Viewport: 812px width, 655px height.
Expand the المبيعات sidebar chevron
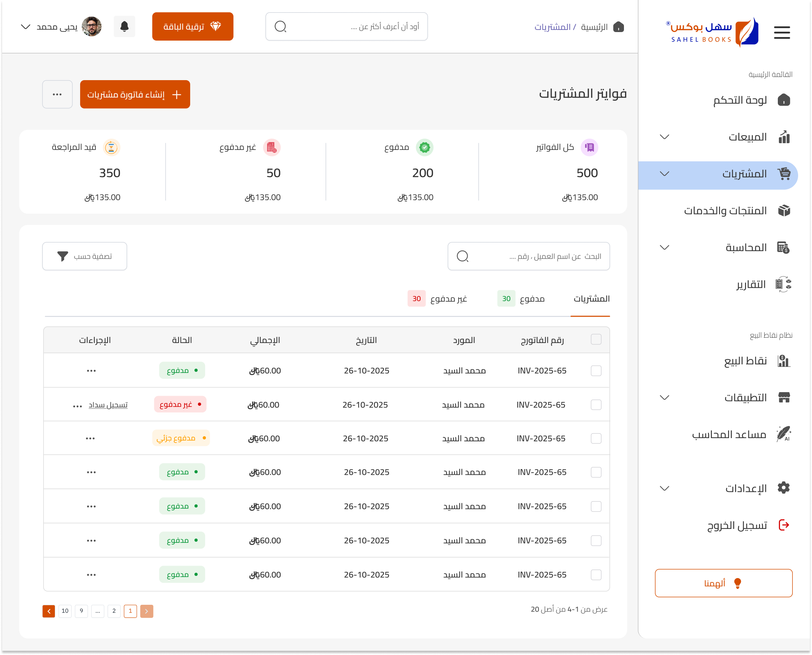pos(664,136)
